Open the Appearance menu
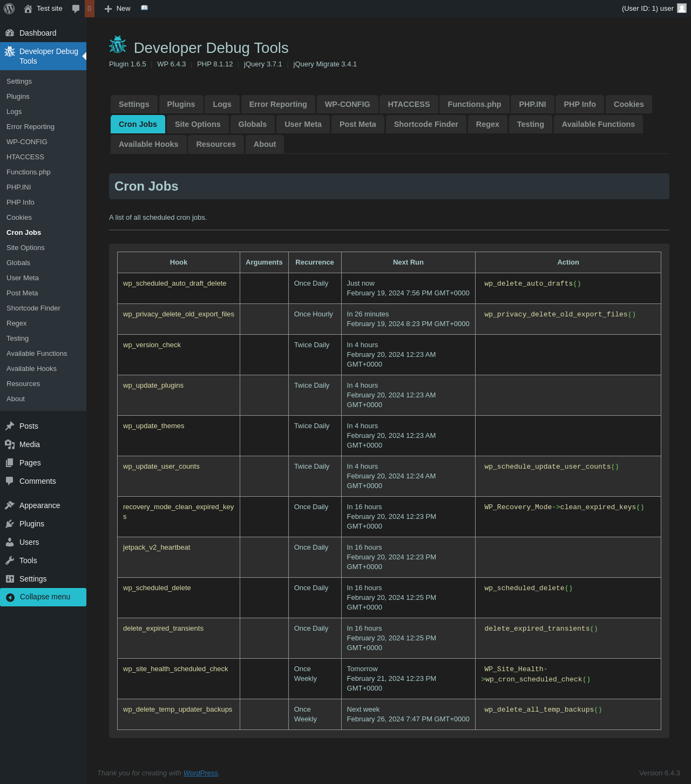The height and width of the screenshot is (784, 691). pos(39,505)
